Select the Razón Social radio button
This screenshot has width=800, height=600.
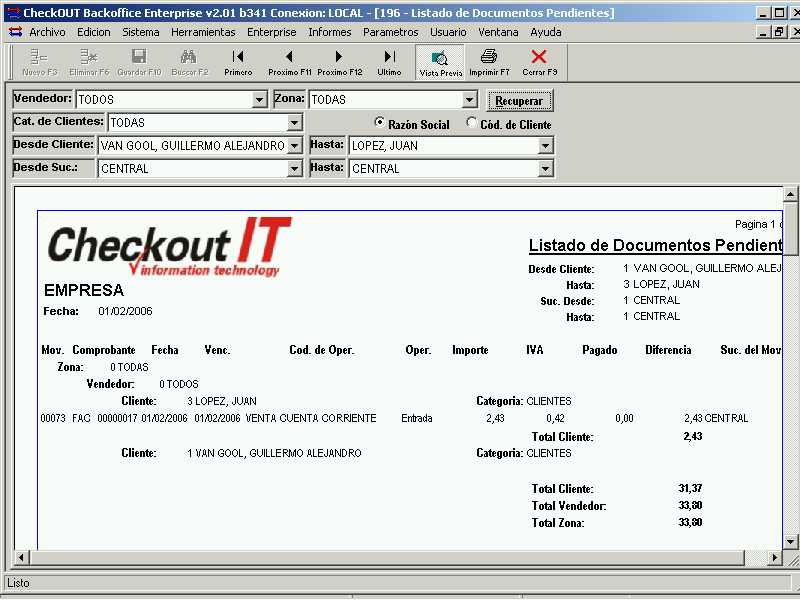point(379,122)
